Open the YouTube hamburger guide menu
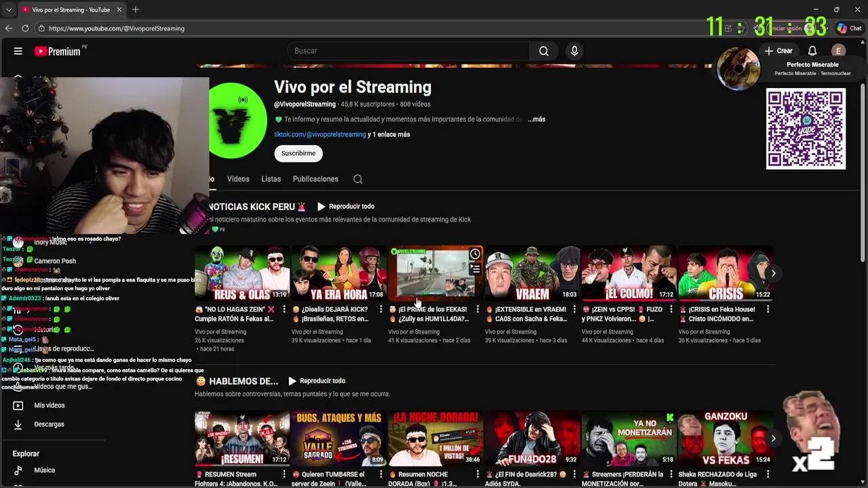Screen dimensions: 868x488 tap(18, 51)
